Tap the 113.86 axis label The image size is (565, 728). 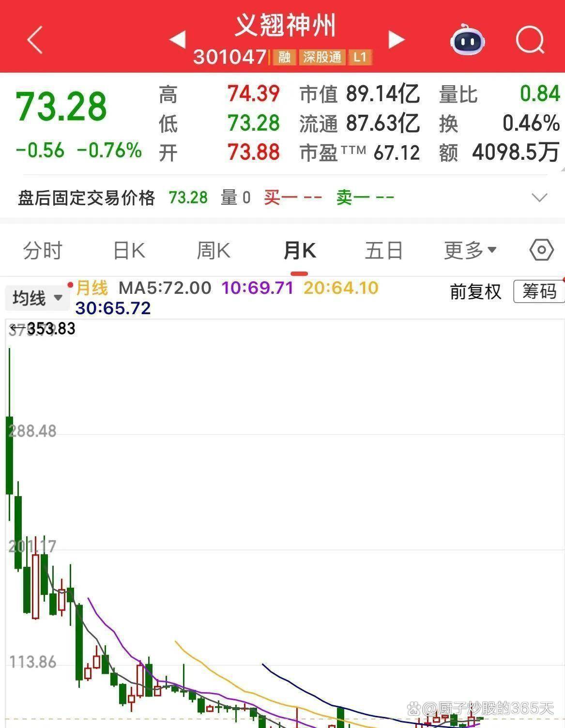pyautogui.click(x=32, y=662)
